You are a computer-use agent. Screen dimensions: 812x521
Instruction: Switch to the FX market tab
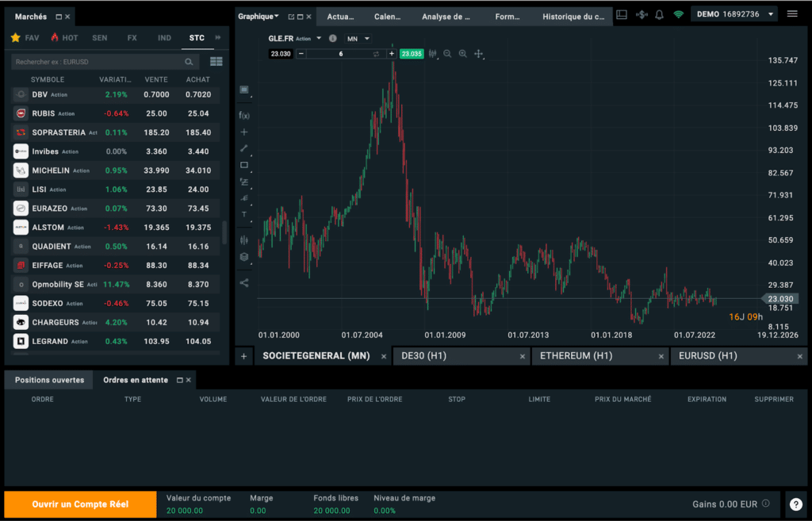point(132,37)
